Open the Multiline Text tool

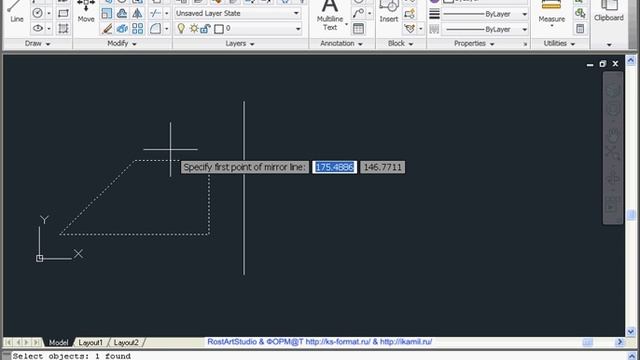pyautogui.click(x=330, y=15)
